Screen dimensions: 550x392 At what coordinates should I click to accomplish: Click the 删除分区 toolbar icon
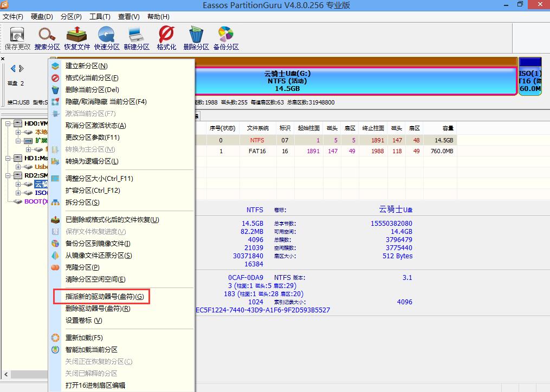coord(196,37)
